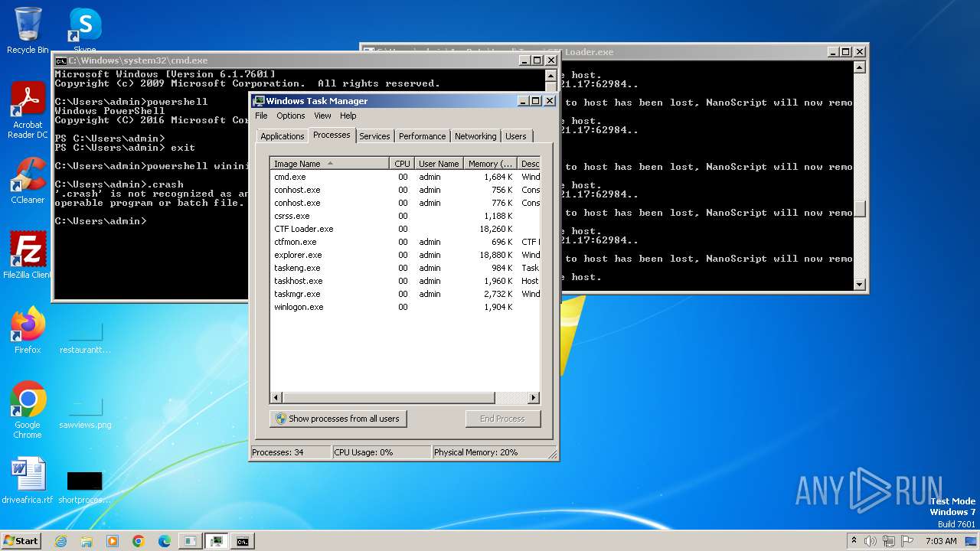980x551 pixels.
Task: Sort processes by Image Name column
Action: coord(330,164)
